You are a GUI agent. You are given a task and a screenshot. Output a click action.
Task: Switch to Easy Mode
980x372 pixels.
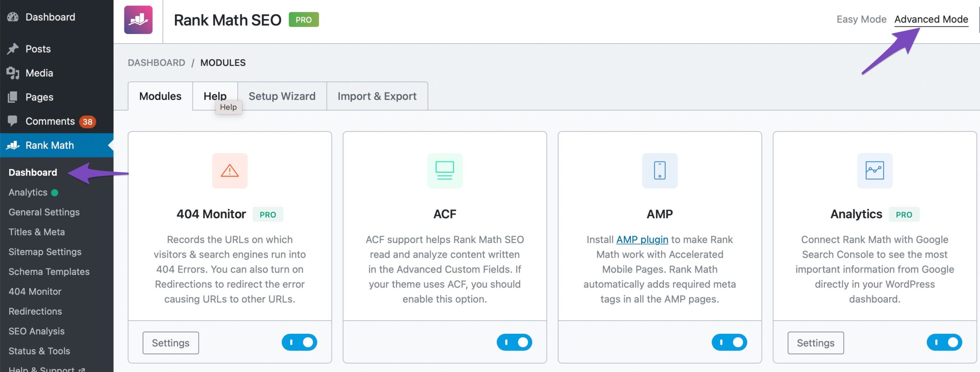tap(861, 19)
